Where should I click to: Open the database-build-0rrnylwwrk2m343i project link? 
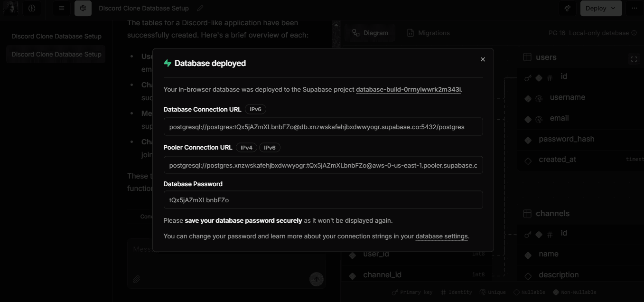408,89
